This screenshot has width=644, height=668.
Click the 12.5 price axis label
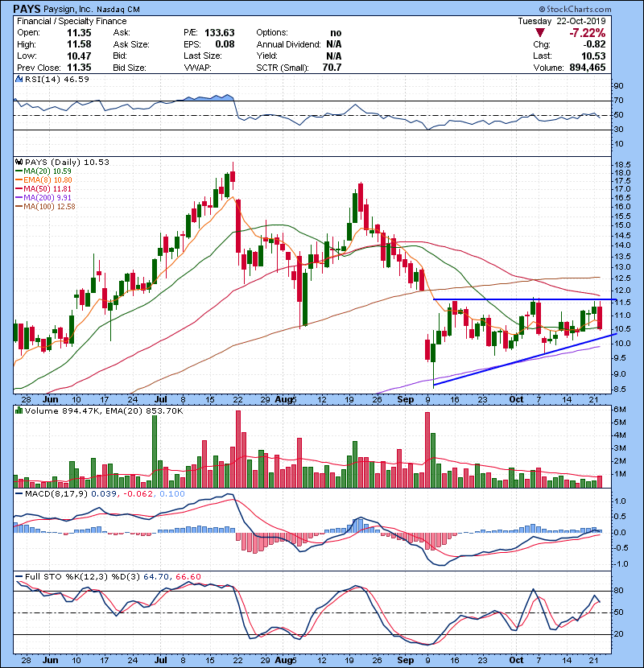[622, 278]
